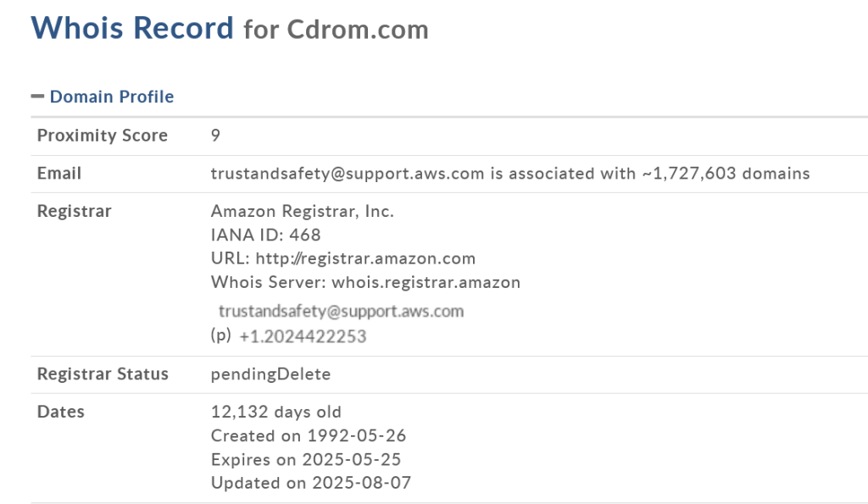Click the Updated on 2025-08-07 date
This screenshot has width=868, height=504.
311,484
